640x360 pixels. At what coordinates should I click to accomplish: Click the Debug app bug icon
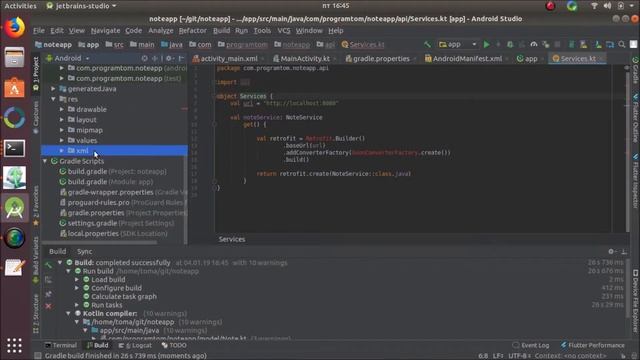[510, 44]
